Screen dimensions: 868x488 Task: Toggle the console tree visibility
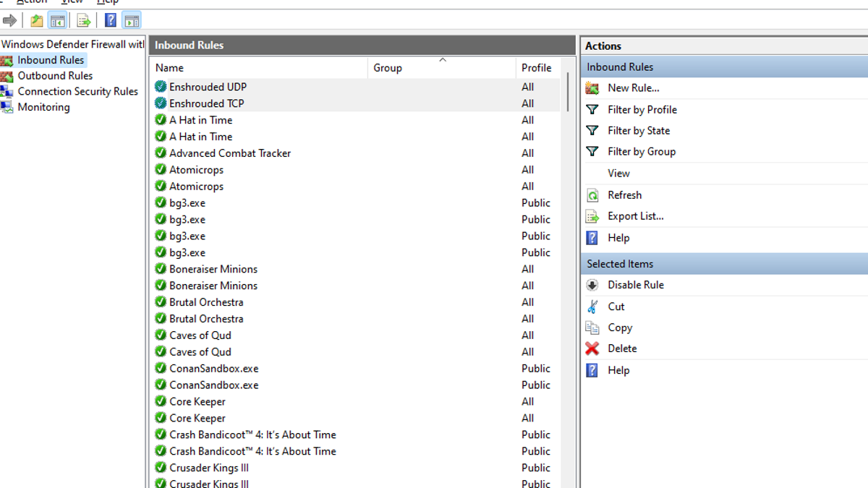(57, 20)
